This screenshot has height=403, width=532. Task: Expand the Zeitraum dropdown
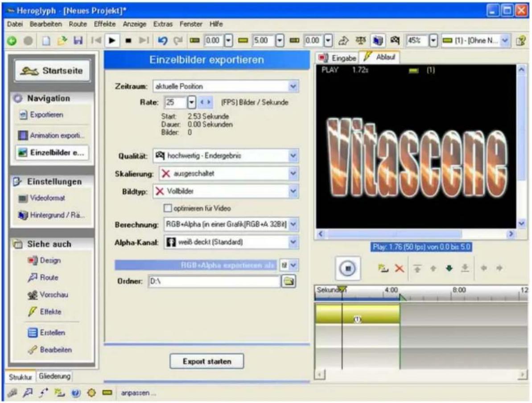pyautogui.click(x=293, y=86)
